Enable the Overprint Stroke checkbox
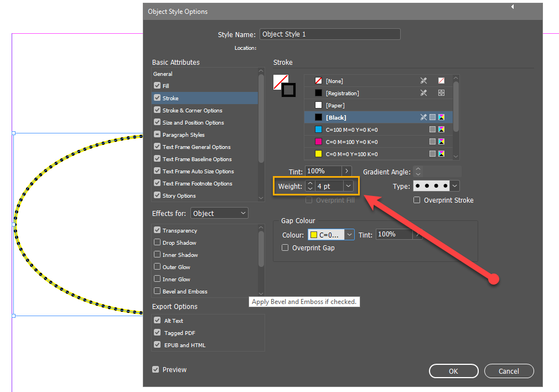 pyautogui.click(x=417, y=200)
